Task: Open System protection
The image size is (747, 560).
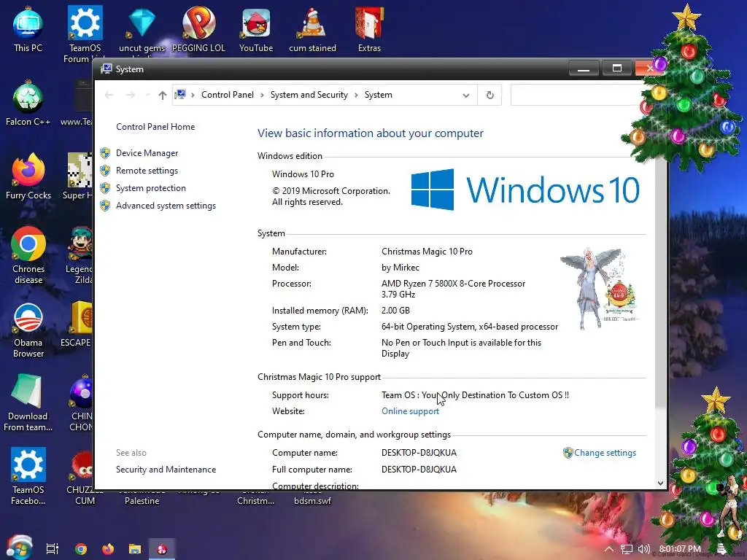Action: coord(150,188)
